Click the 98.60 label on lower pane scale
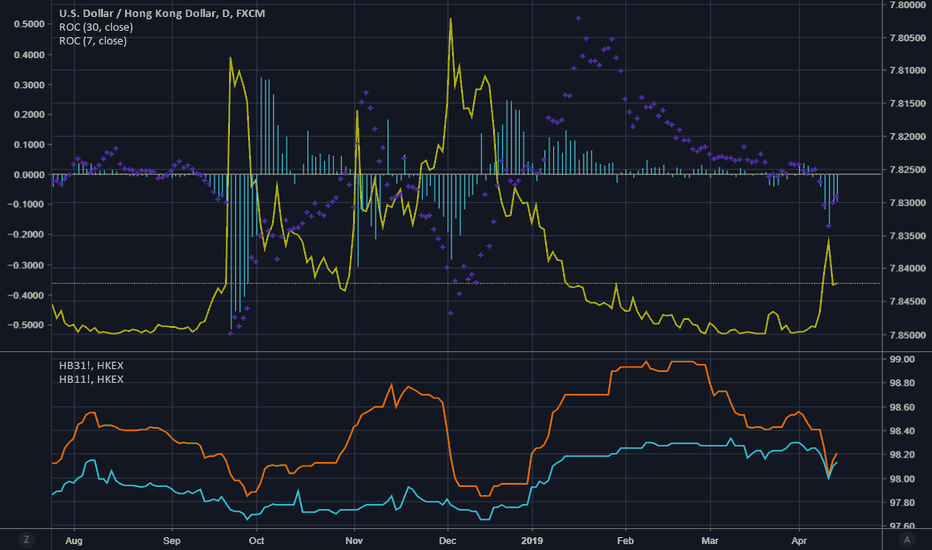 pyautogui.click(x=902, y=407)
